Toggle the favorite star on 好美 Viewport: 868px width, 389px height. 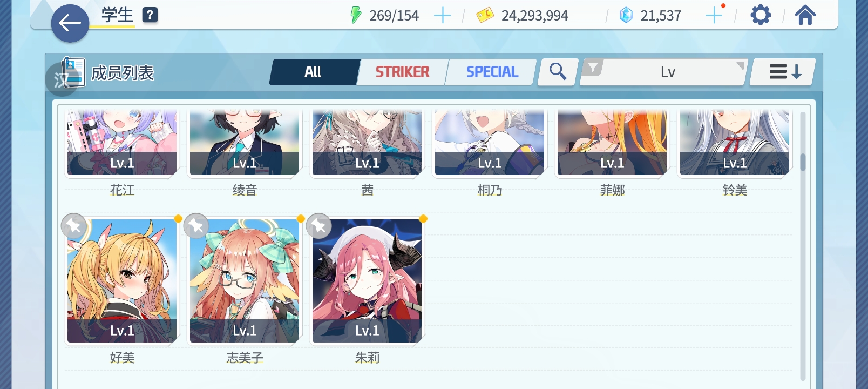point(74,226)
